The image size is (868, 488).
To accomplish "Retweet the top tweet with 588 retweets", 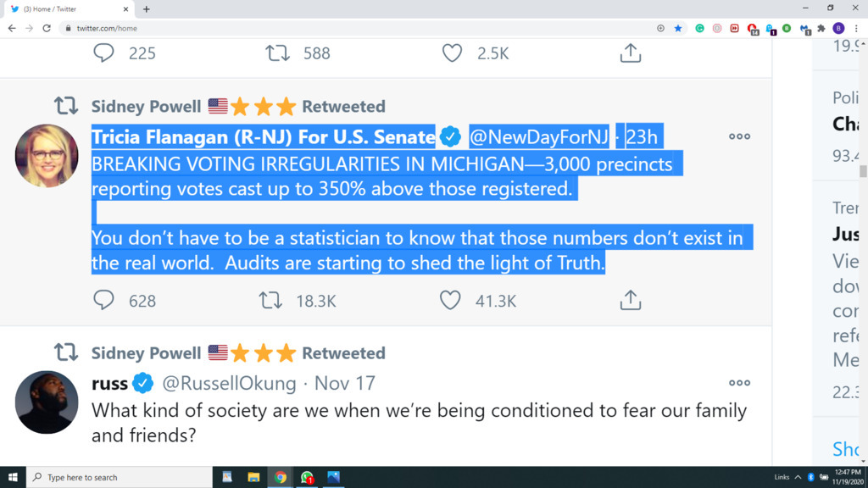I will tap(277, 53).
